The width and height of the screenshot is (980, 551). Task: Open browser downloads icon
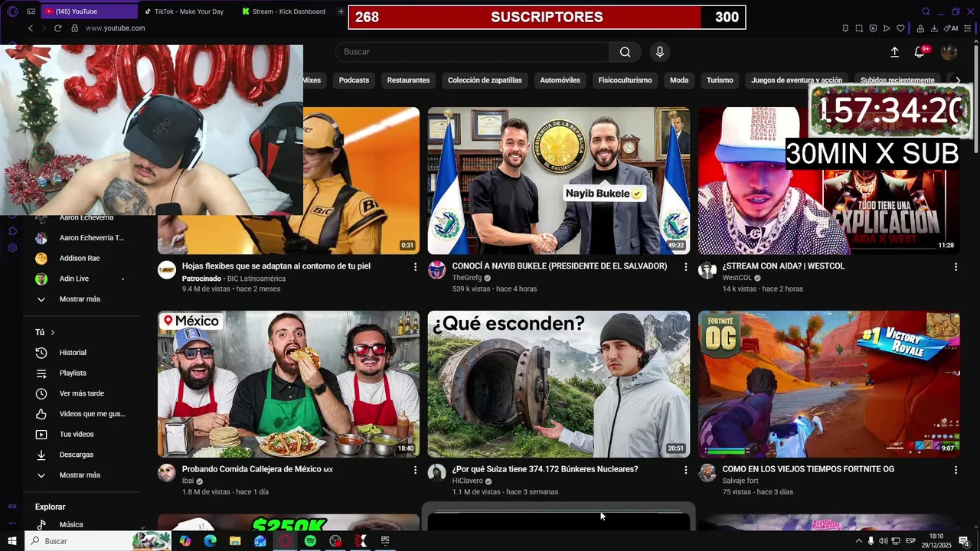click(934, 28)
